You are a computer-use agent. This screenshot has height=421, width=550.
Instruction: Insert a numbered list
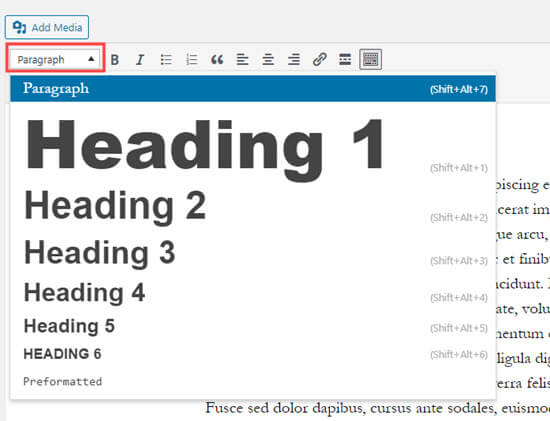[192, 60]
